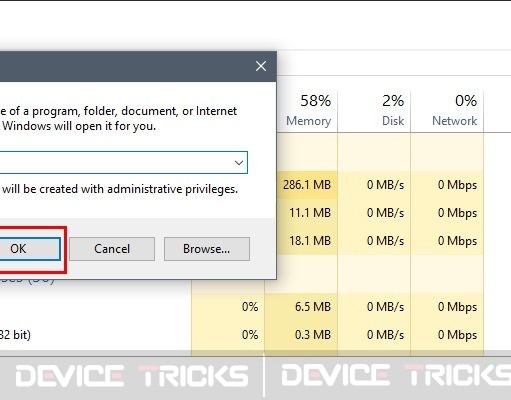Expand the Open combo box dropdown arrow
Image resolution: width=511 pixels, height=400 pixels.
coord(239,163)
